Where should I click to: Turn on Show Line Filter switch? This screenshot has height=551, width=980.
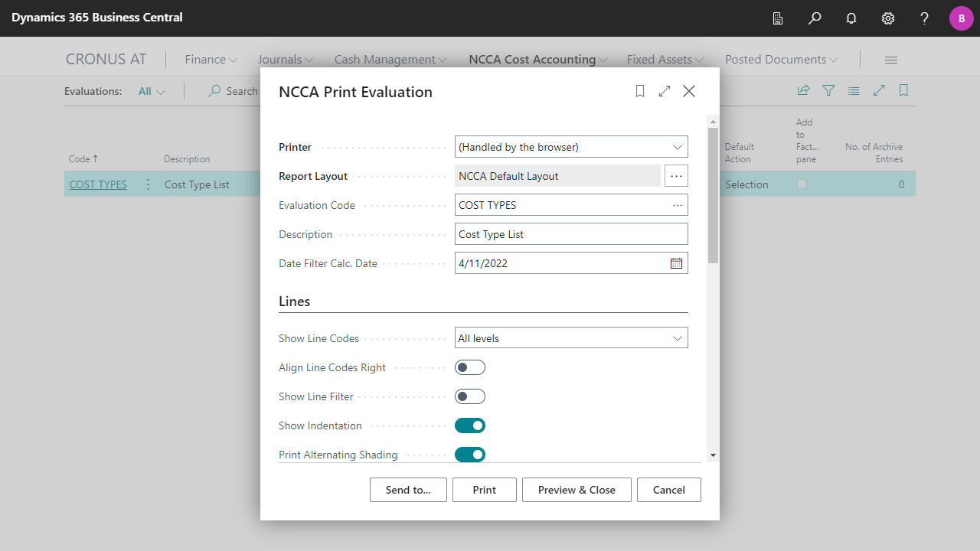tap(470, 397)
